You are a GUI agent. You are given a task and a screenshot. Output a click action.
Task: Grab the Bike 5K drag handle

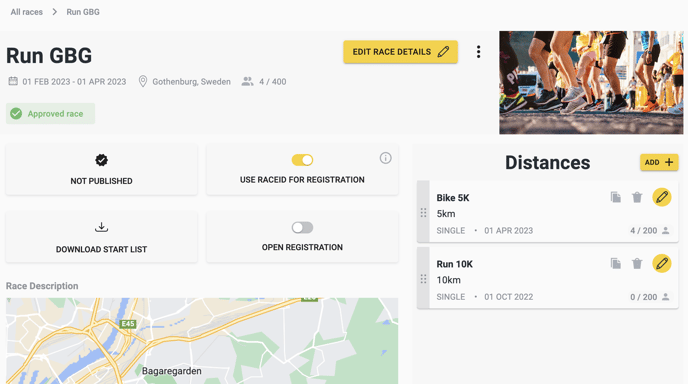coord(423,213)
